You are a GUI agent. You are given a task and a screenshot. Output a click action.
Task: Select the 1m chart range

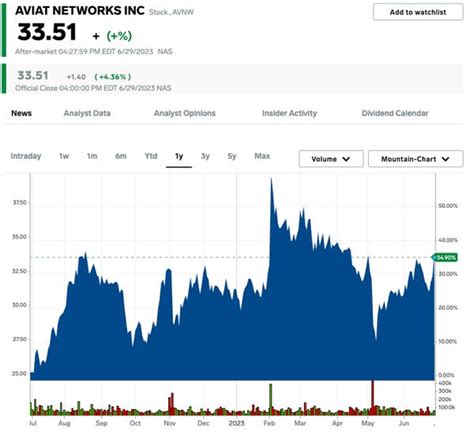pos(92,156)
